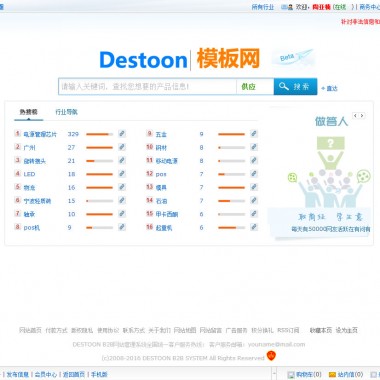Open 付款方式 in the footer
The height and width of the screenshot is (380, 380).
point(56,330)
